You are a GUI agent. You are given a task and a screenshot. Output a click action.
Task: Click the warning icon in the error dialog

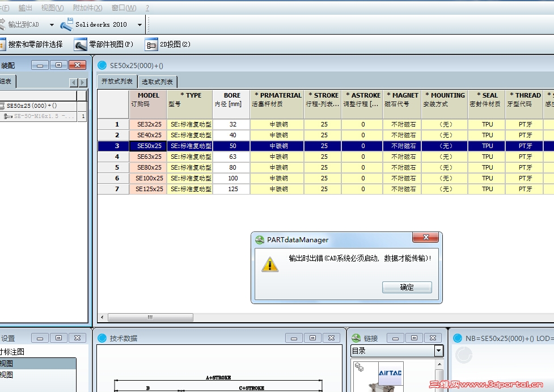[270, 264]
